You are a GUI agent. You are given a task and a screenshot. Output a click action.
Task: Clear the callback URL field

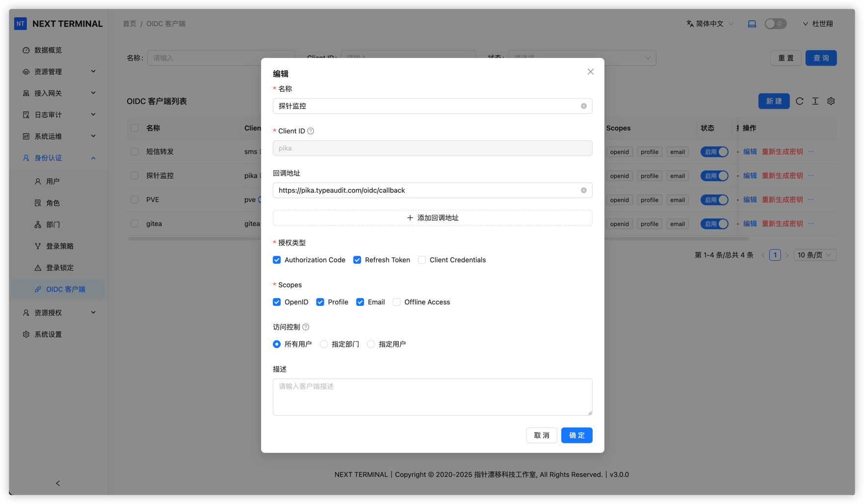coord(583,190)
